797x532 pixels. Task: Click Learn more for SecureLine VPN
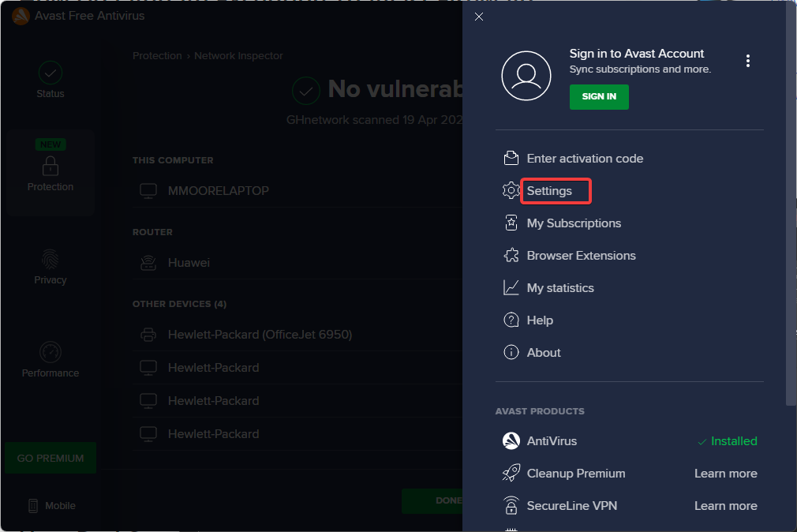tap(726, 506)
